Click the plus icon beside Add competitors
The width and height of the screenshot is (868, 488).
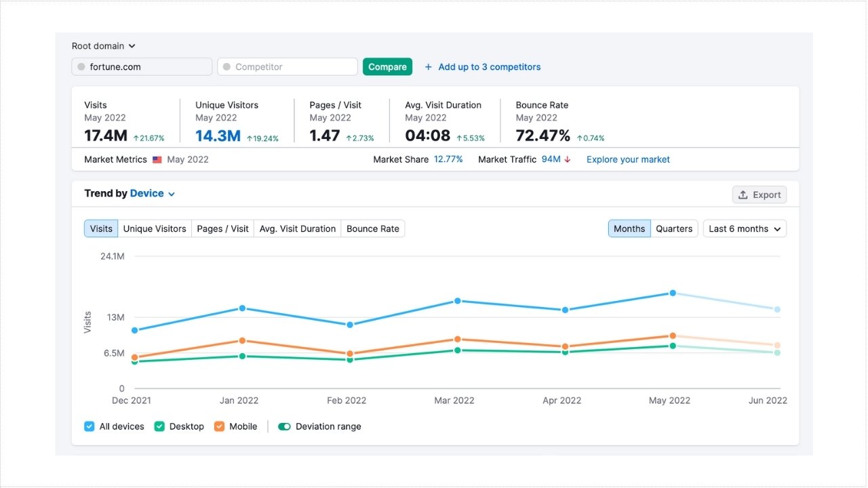428,67
